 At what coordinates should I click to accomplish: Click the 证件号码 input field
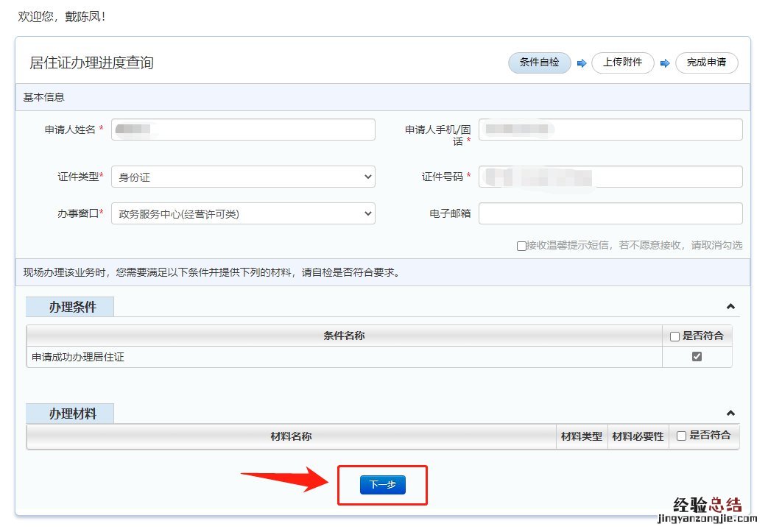(x=610, y=177)
